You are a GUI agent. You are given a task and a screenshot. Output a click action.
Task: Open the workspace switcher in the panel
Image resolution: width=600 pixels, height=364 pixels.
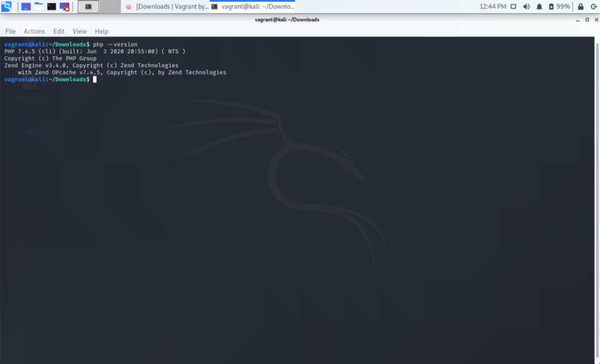(x=88, y=6)
